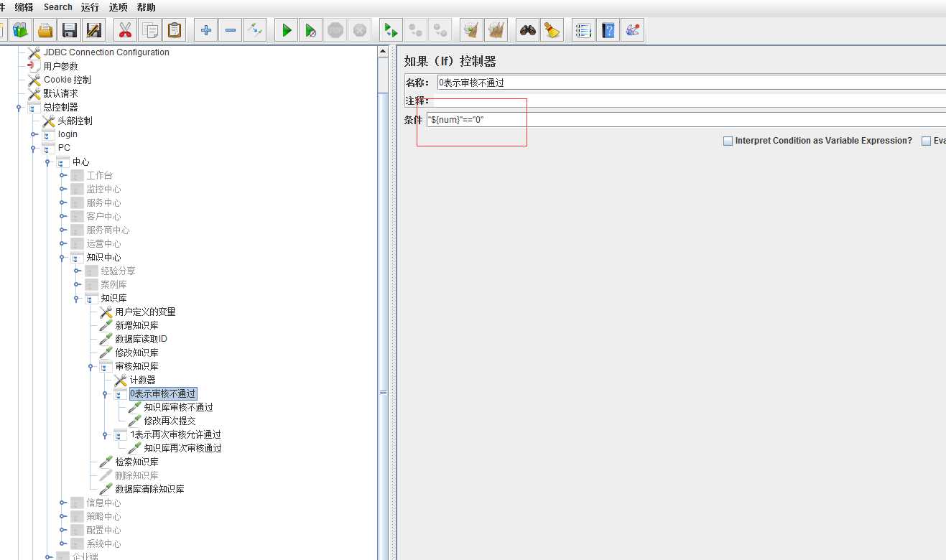Open the 帮助 menu

146,7
